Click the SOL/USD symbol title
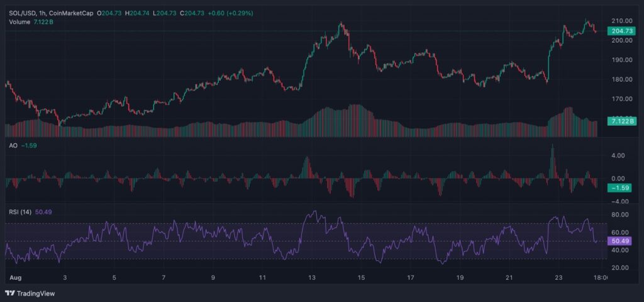 [52, 13]
